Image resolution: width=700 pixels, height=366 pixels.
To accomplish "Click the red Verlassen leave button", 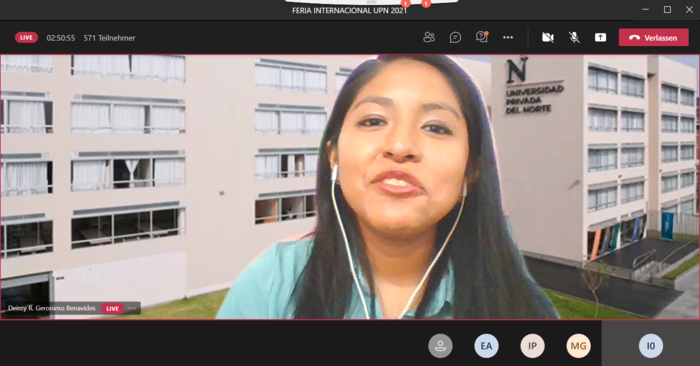I will click(x=654, y=37).
